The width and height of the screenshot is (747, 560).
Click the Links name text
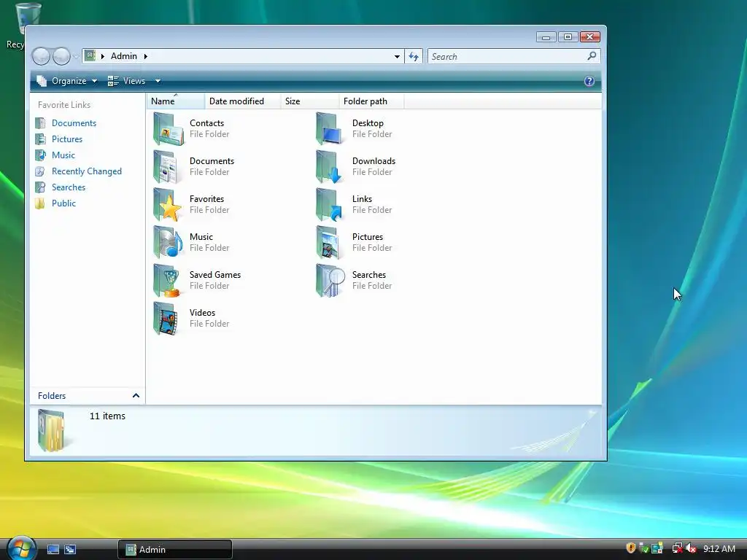pyautogui.click(x=362, y=198)
